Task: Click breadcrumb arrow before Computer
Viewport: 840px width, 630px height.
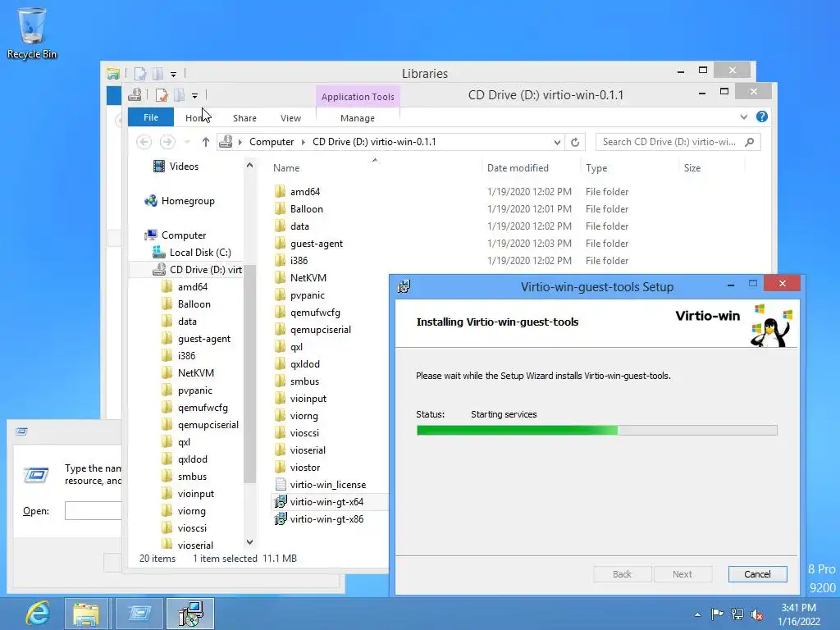Action: pyautogui.click(x=240, y=142)
